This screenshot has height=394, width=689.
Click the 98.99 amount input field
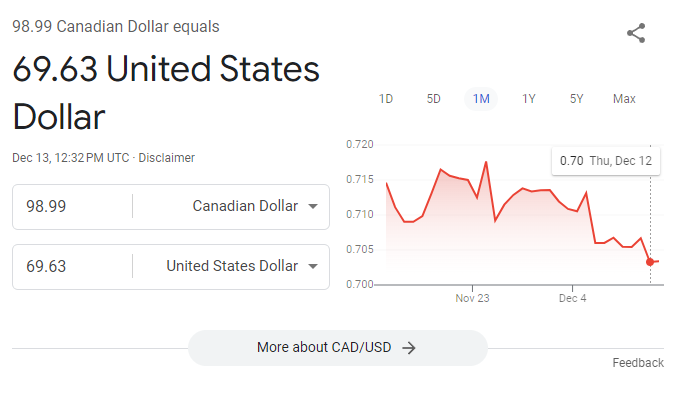73,206
